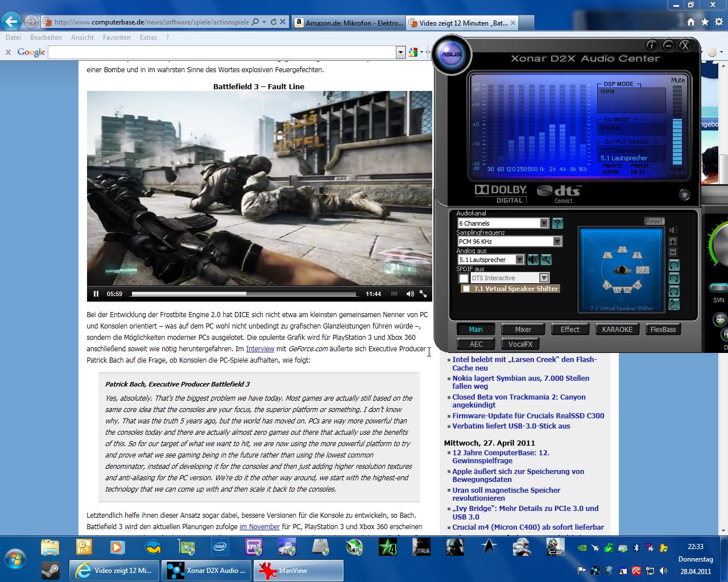This screenshot has width=728, height=582.
Task: Open the VocalFX tab in Xonar
Action: pos(520,344)
